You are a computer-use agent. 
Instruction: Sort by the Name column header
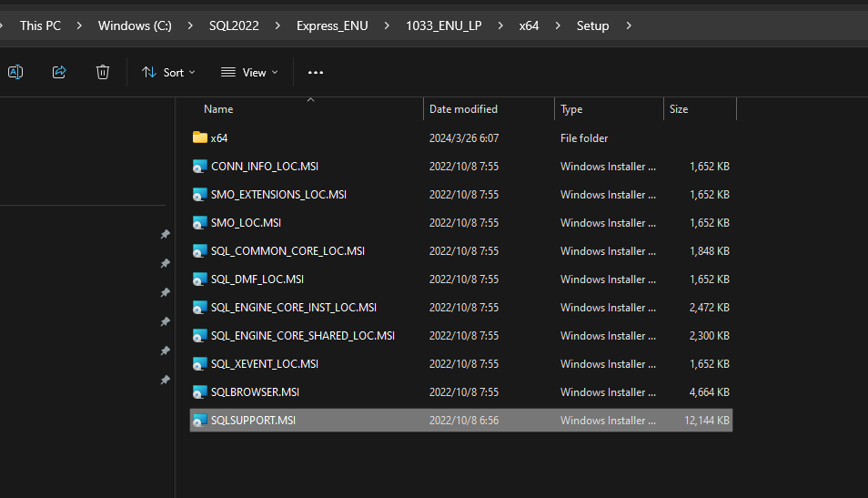[x=218, y=109]
